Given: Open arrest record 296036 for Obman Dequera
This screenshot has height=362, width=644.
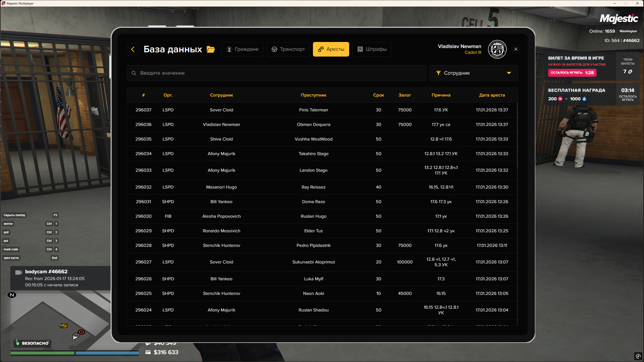Looking at the screenshot, I should pos(313,125).
